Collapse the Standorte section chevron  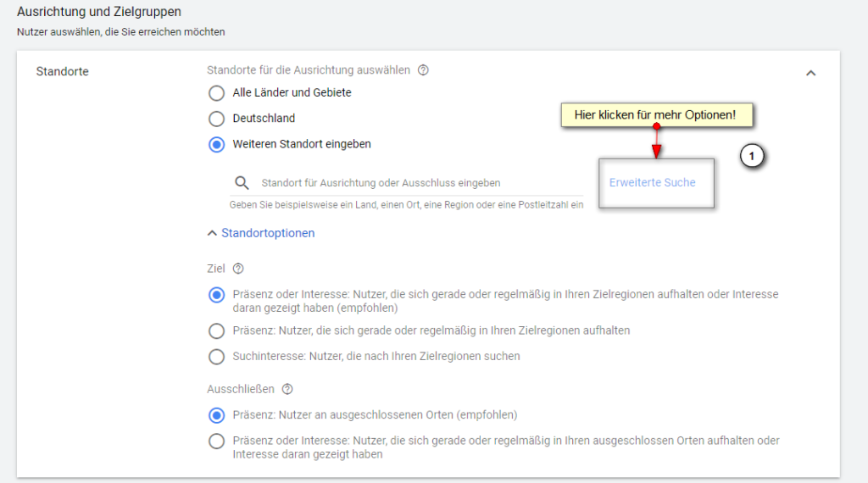[810, 73]
